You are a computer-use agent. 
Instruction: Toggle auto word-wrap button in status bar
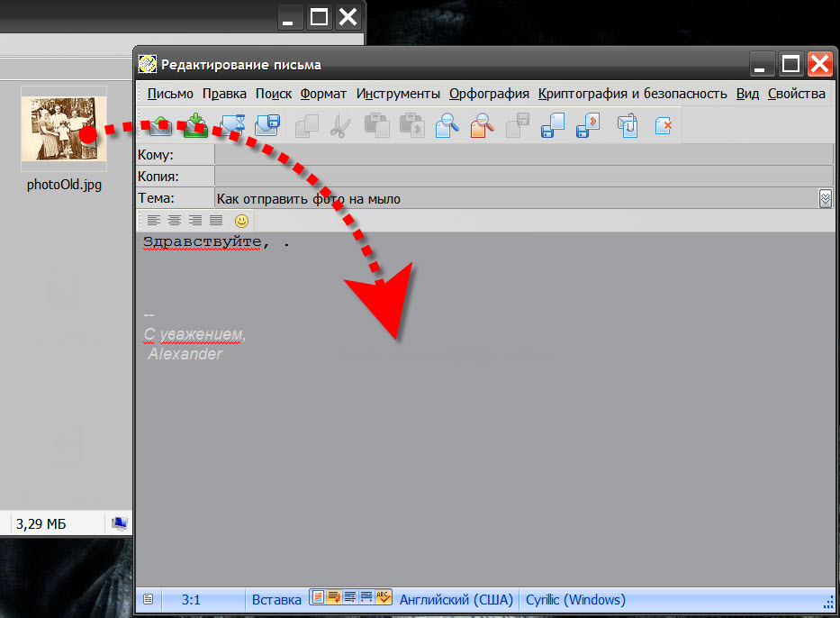334,597
